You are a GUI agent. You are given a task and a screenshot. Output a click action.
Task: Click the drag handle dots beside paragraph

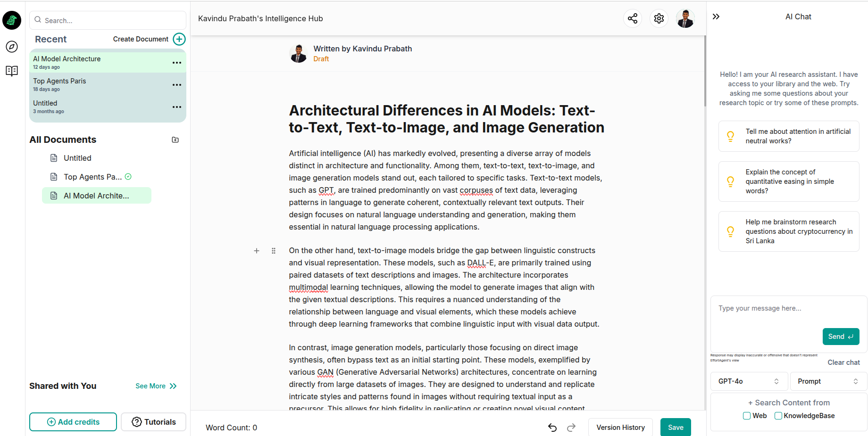coord(274,251)
